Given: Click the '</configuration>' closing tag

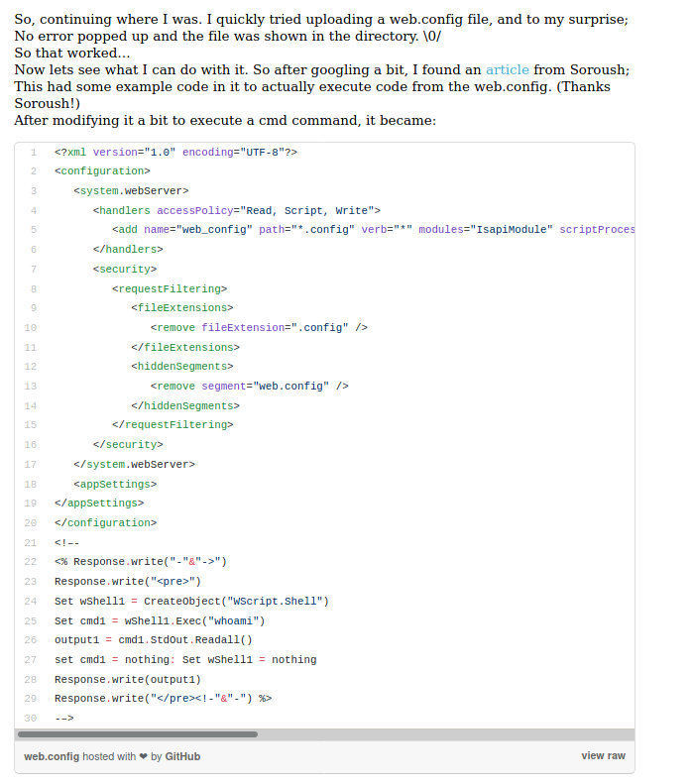Looking at the screenshot, I should (x=105, y=522).
